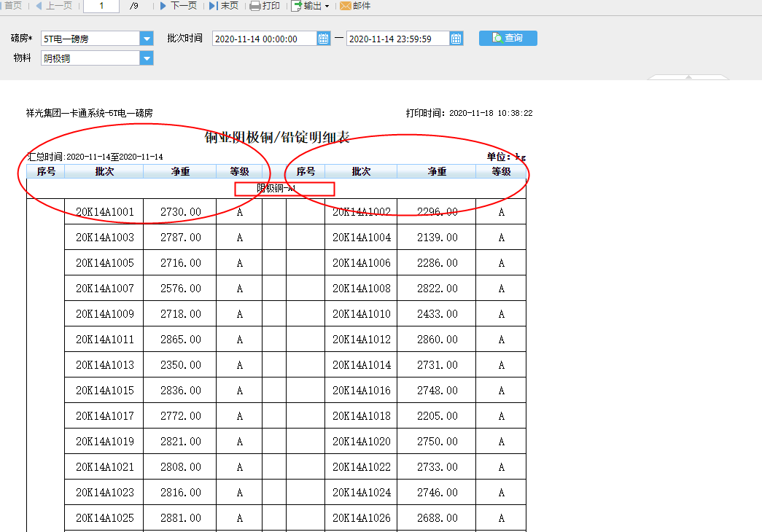Click the 物料 field showing 阴极铜
This screenshot has height=532, width=762.
click(90, 58)
